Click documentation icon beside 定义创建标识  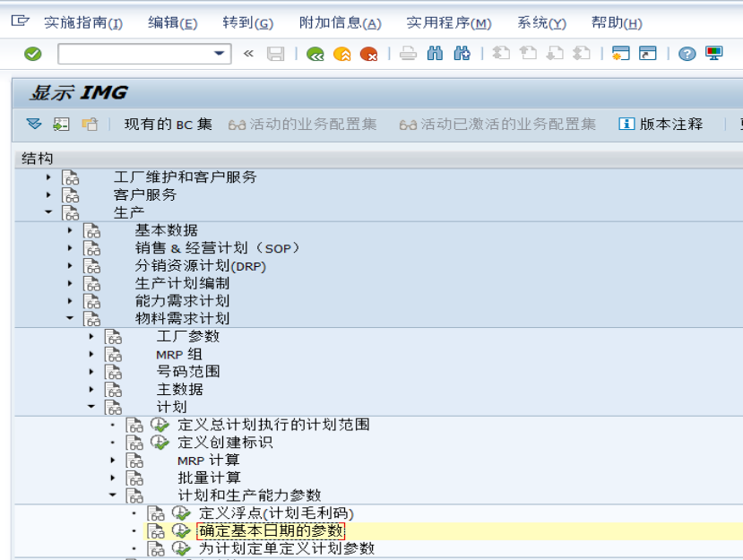tap(134, 443)
